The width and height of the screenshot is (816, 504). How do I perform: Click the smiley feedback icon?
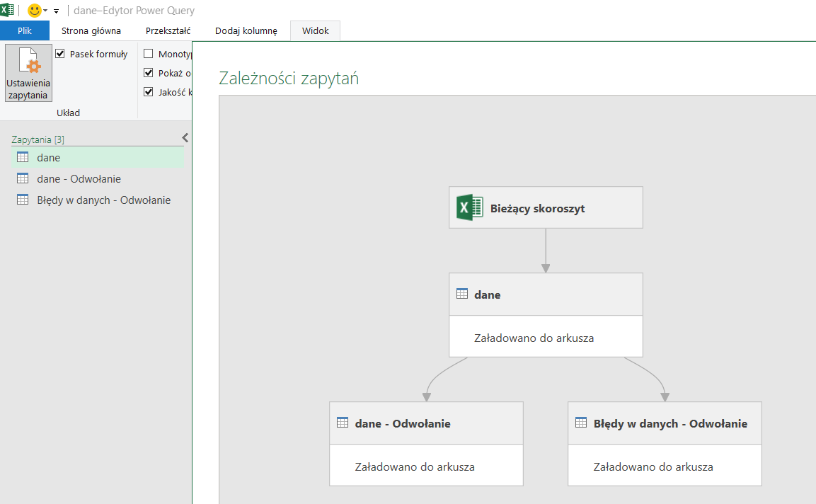click(x=34, y=11)
